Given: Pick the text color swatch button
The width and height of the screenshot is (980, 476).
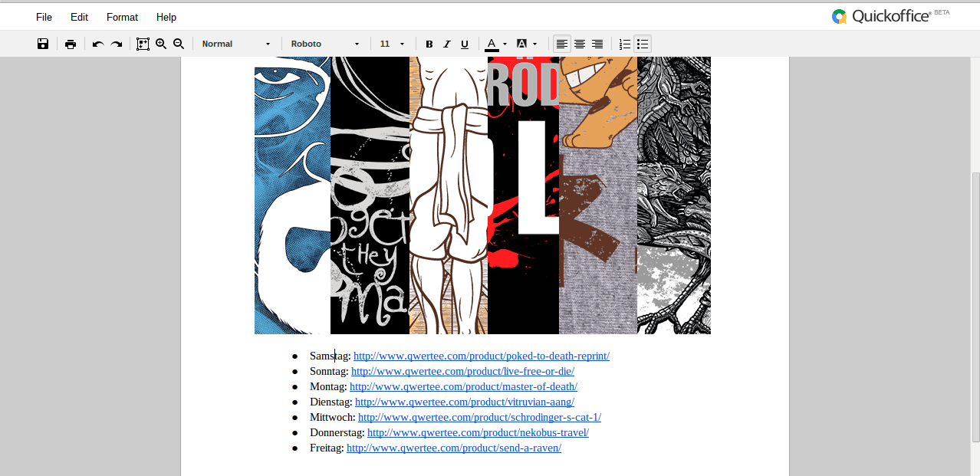Looking at the screenshot, I should point(492,44).
